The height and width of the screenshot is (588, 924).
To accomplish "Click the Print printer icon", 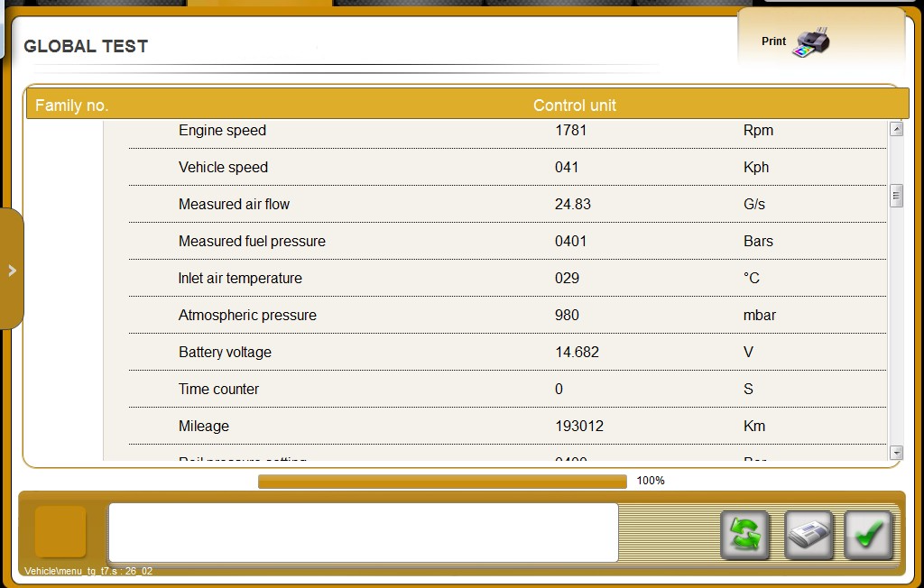I will (811, 41).
